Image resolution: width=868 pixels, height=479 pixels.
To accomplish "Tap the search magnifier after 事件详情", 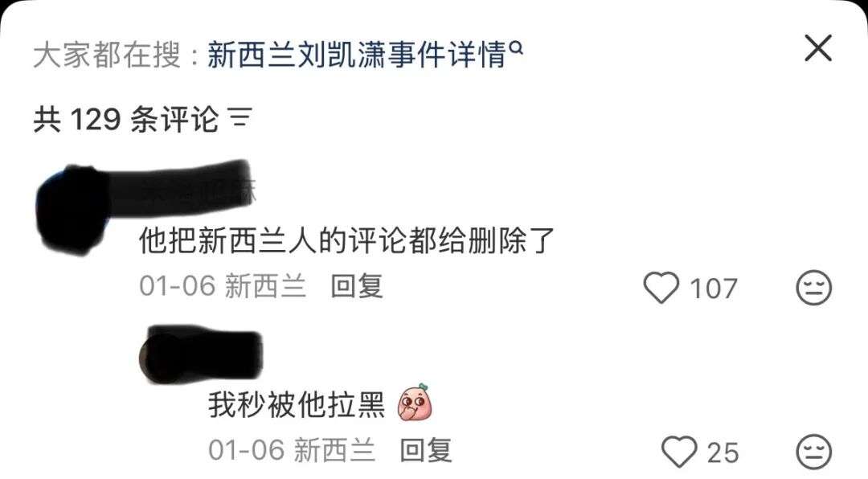I will [x=516, y=49].
